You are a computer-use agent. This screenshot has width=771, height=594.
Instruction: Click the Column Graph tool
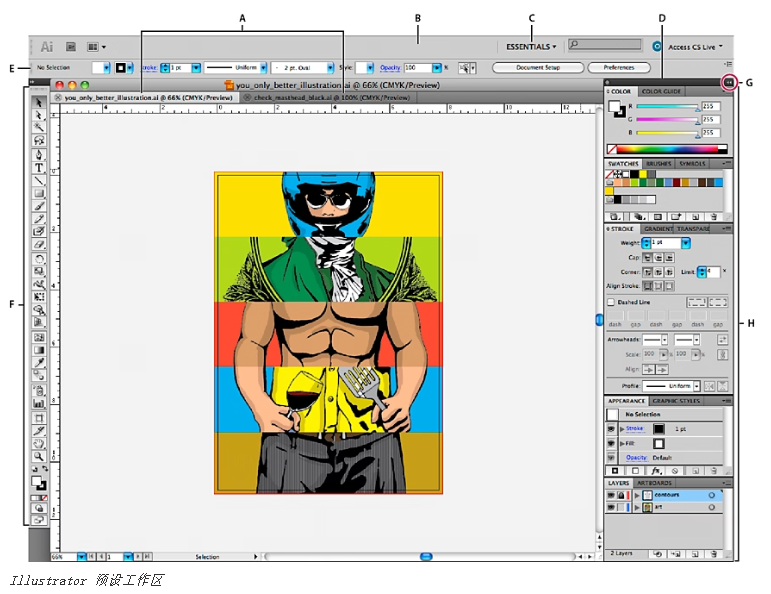coord(40,404)
